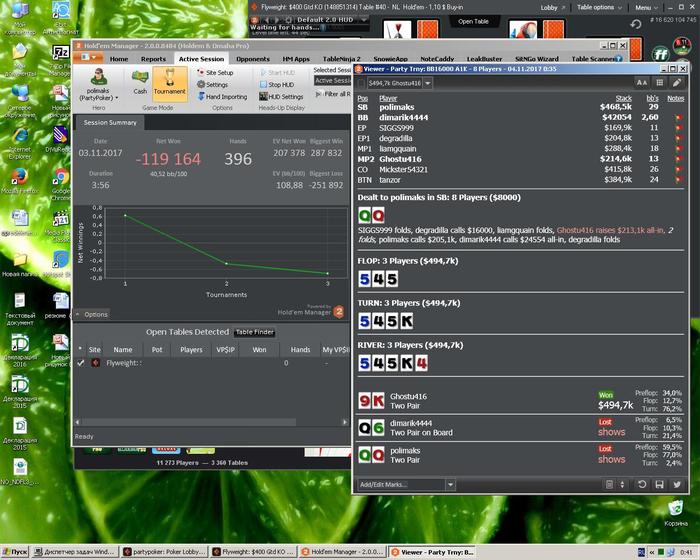Click Selected Session 'Active Sessi...' field
The image size is (700, 560).
click(333, 80)
